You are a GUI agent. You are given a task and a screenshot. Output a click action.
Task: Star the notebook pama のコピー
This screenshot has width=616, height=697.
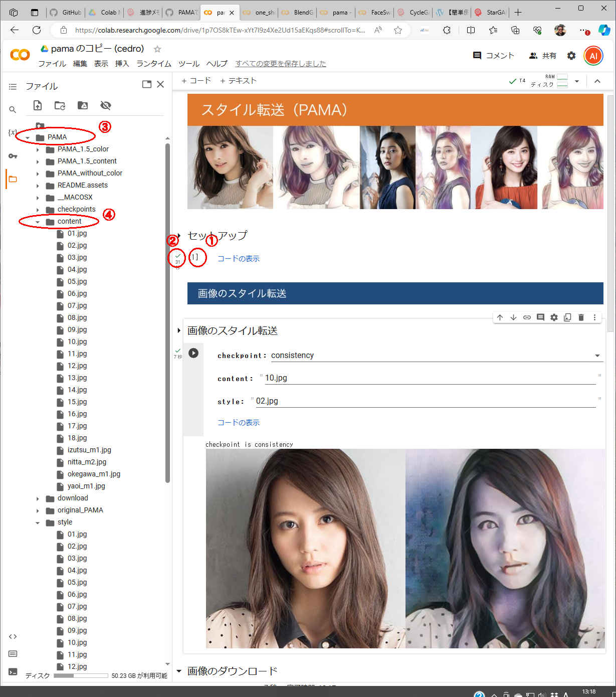pos(157,49)
